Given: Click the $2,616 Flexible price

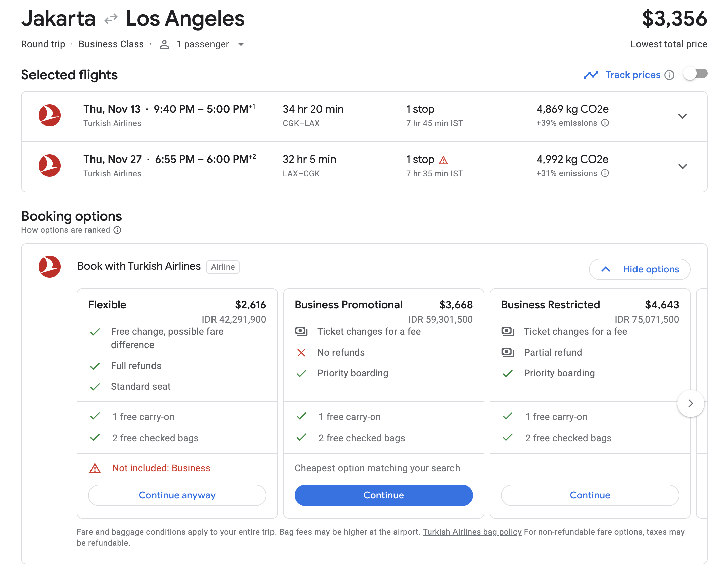Looking at the screenshot, I should pyautogui.click(x=250, y=305).
